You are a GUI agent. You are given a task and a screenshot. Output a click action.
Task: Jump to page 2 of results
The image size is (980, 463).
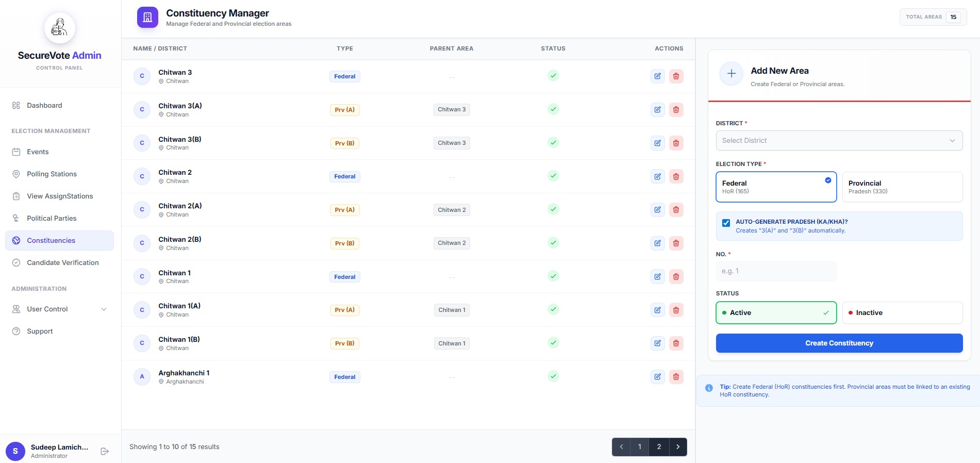(x=659, y=447)
